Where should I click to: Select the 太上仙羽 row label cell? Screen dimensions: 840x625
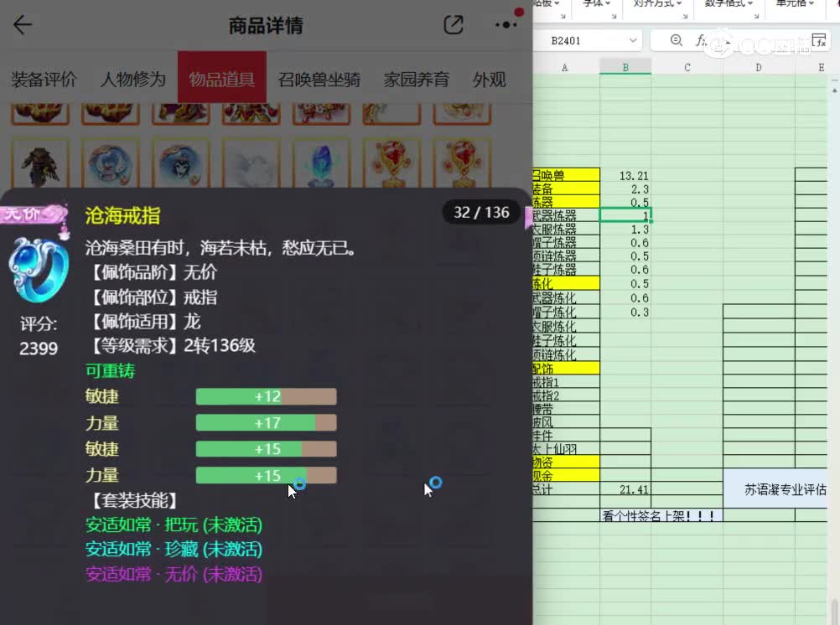(566, 449)
